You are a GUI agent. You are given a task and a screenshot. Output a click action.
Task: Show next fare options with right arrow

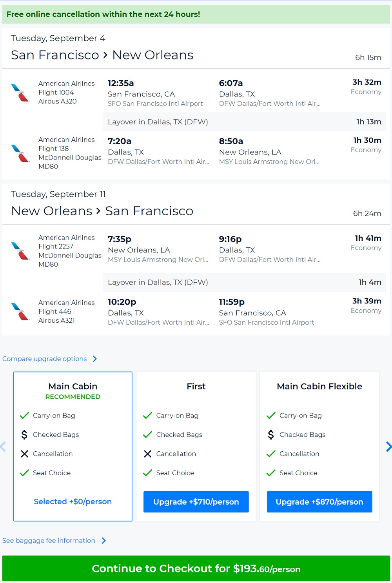[388, 447]
